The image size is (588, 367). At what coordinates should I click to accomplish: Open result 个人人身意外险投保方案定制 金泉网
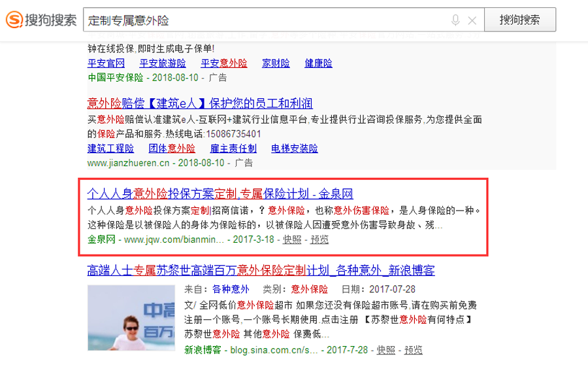220,194
